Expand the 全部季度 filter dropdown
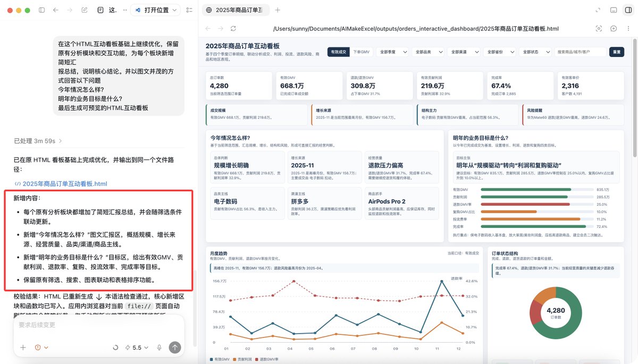The width and height of the screenshot is (638, 364). click(x=393, y=52)
